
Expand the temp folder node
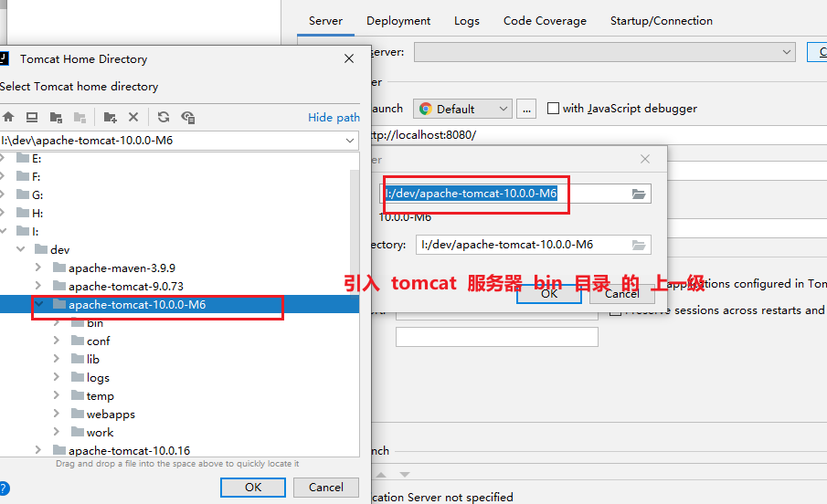57,394
